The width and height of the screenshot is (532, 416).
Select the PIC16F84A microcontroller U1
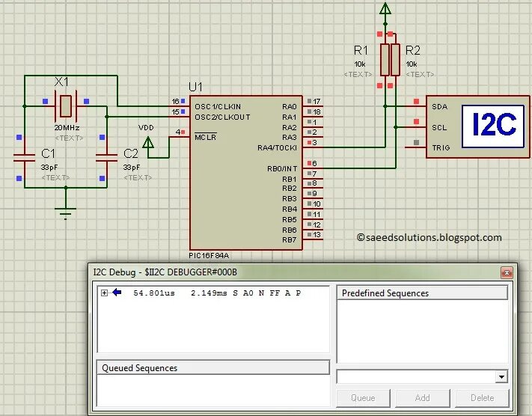pyautogui.click(x=246, y=173)
